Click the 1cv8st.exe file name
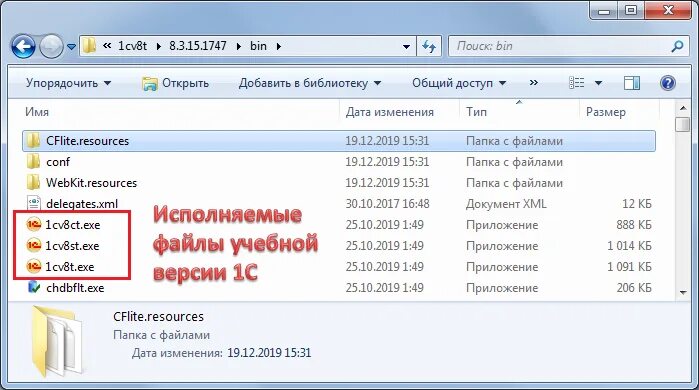 click(x=72, y=246)
